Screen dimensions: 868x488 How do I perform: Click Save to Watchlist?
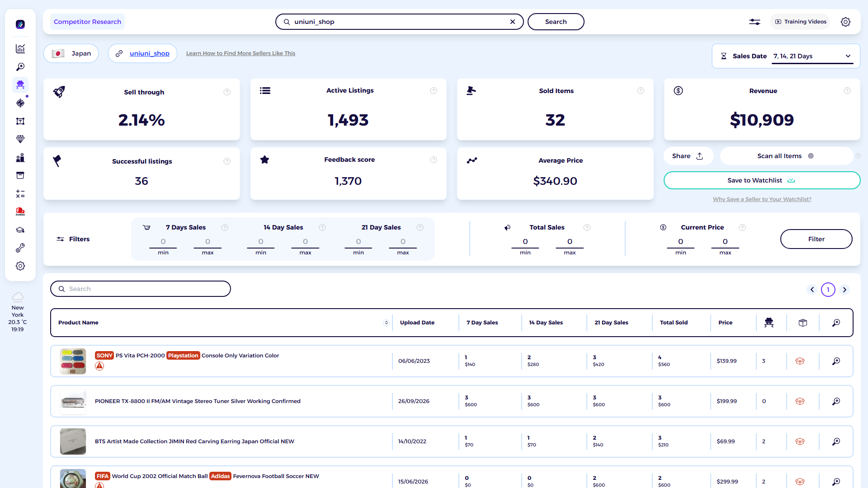pyautogui.click(x=762, y=180)
